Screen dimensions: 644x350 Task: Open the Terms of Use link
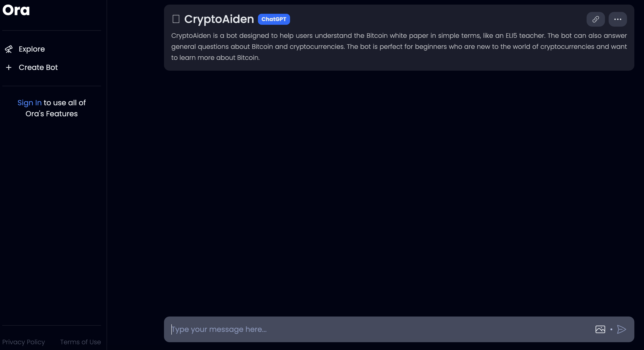click(x=80, y=342)
